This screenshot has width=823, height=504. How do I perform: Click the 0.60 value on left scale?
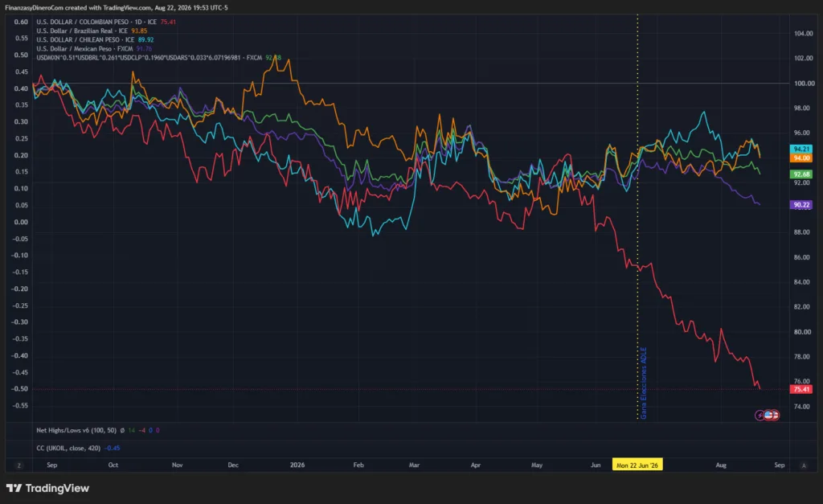[21, 22]
